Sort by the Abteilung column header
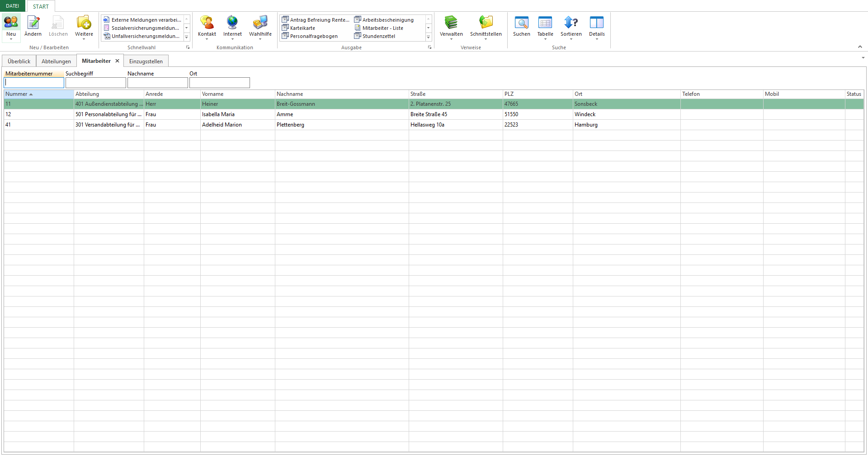868x456 pixels. (x=109, y=94)
